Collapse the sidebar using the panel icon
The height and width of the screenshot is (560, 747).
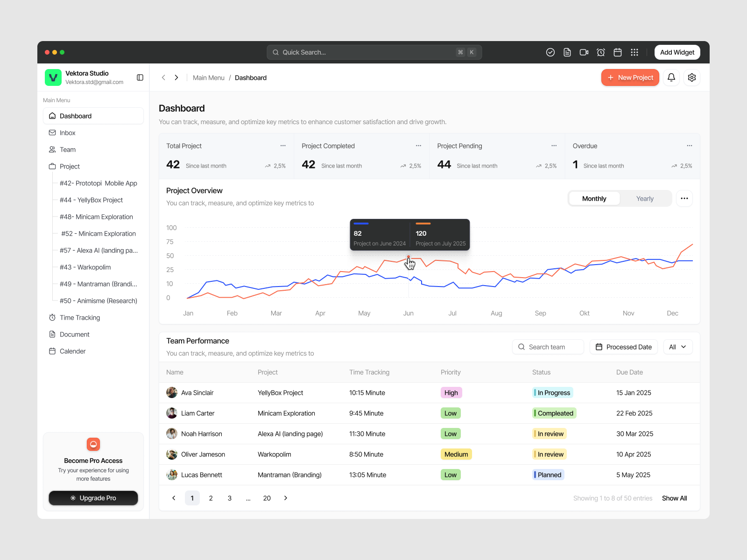[140, 77]
